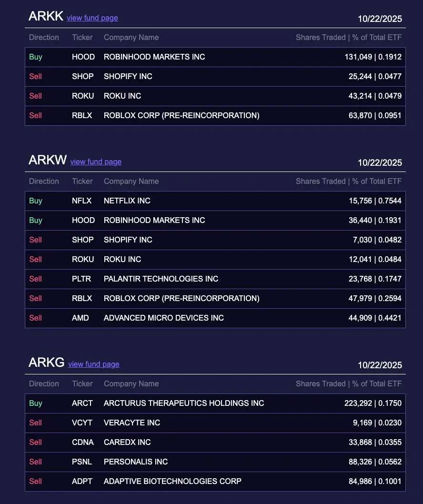Click the PSNL ticker symbol
This screenshot has width=423, height=504.
coord(82,462)
